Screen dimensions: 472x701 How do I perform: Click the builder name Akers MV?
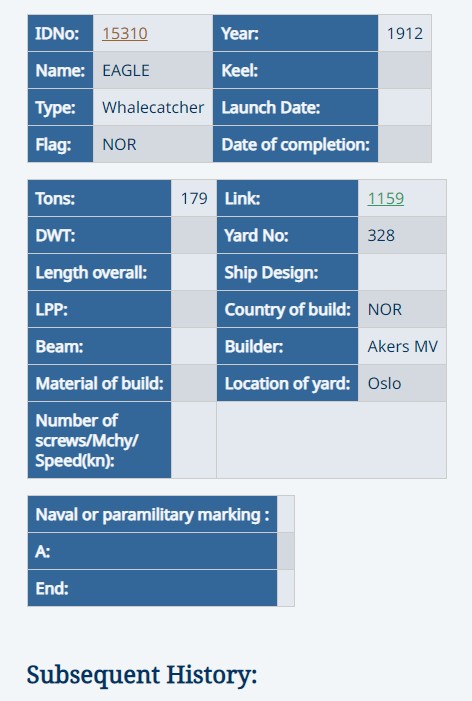(x=402, y=346)
